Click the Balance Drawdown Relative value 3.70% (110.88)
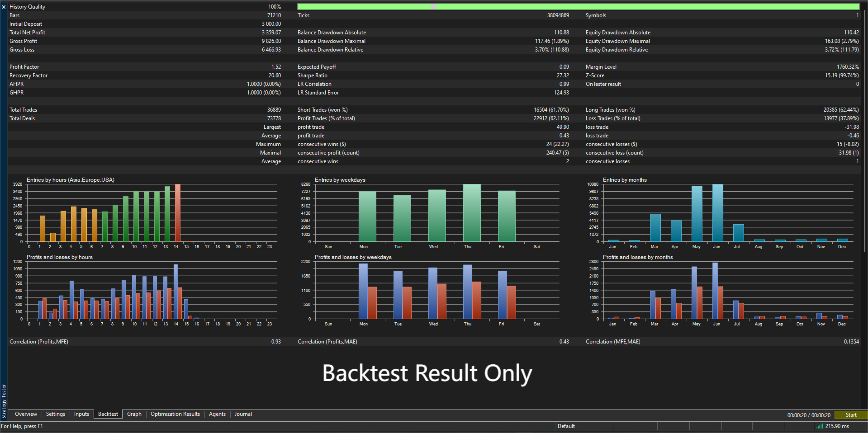 pos(552,50)
